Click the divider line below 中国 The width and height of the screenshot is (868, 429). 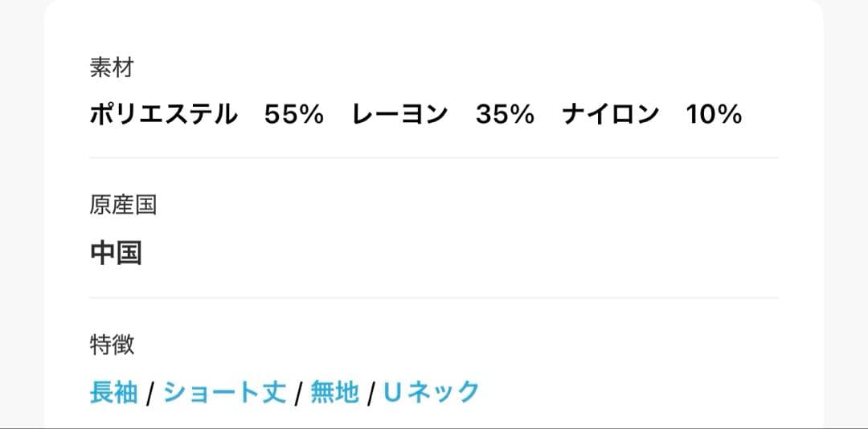434,297
